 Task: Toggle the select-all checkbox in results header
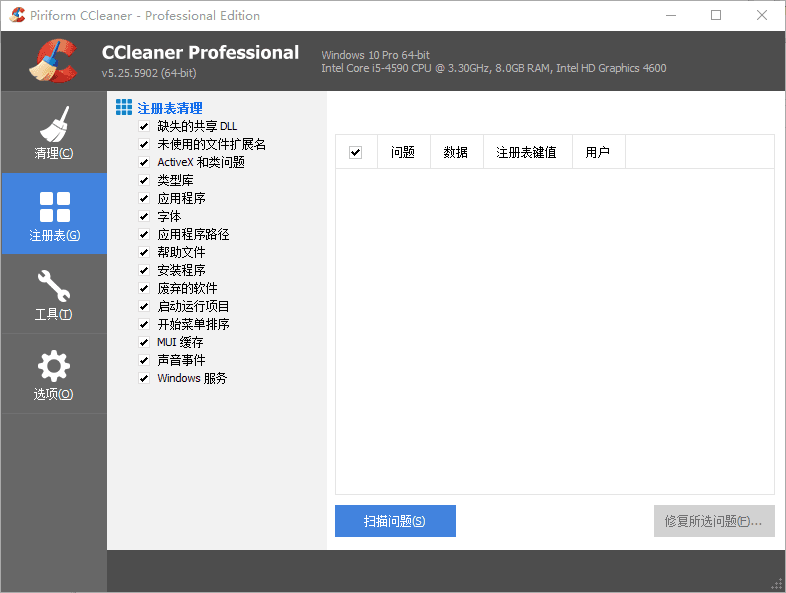point(355,152)
